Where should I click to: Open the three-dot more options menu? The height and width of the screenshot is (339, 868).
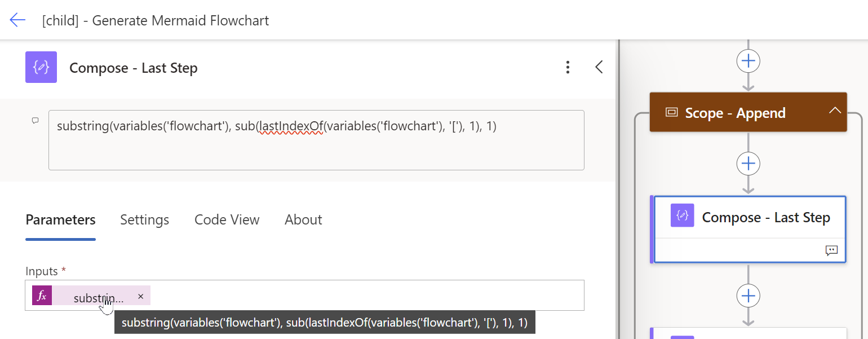568,68
